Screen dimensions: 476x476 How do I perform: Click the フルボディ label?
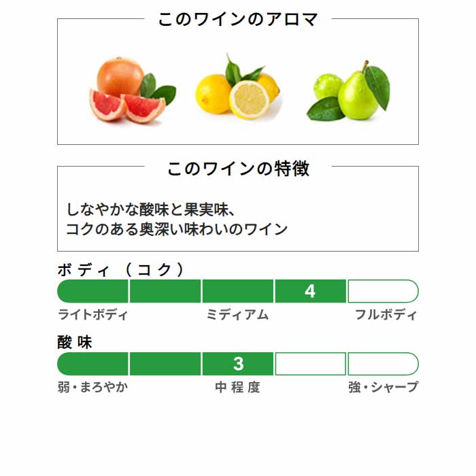click(386, 314)
